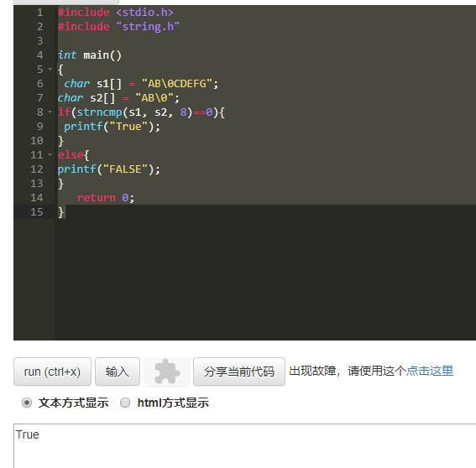This screenshot has width=476, height=468.
Task: Collapse the else block at line 11
Action: [50, 155]
